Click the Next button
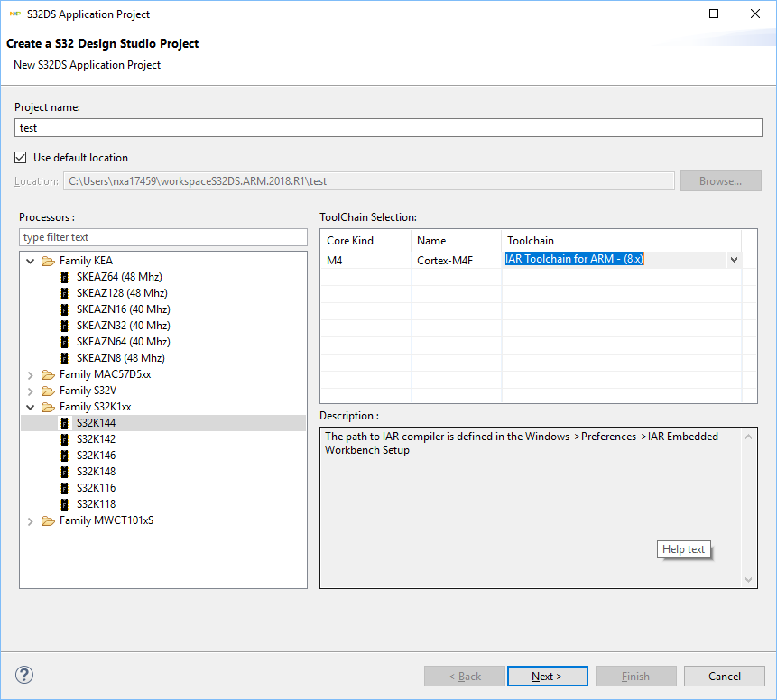The height and width of the screenshot is (700, 777). 547,677
